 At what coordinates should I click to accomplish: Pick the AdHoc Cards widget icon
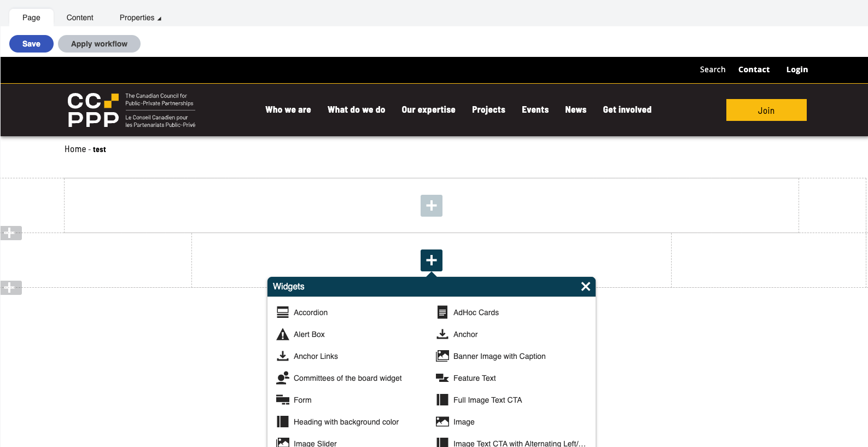click(x=442, y=312)
